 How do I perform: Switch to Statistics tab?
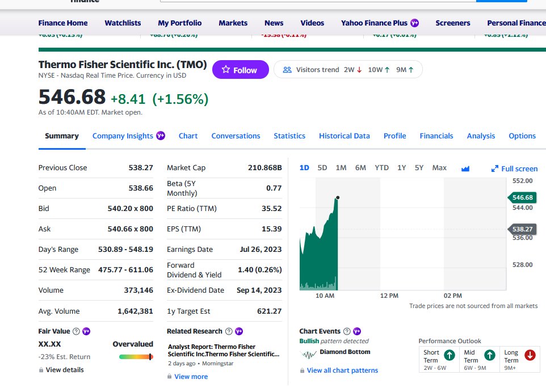click(289, 136)
